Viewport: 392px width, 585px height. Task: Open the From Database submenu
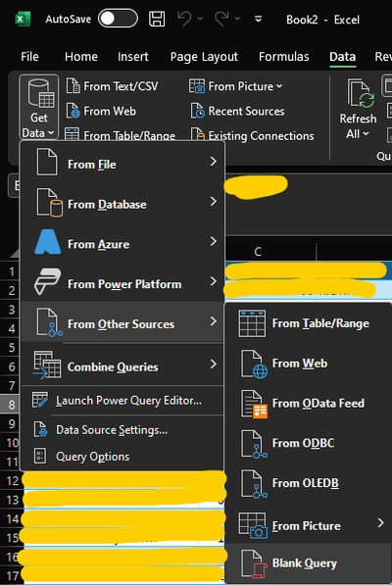click(123, 204)
